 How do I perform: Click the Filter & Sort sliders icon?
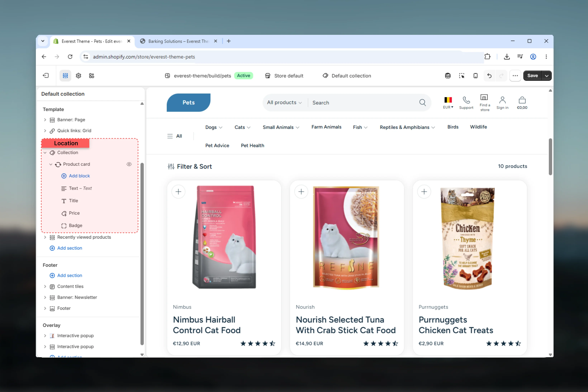point(171,166)
